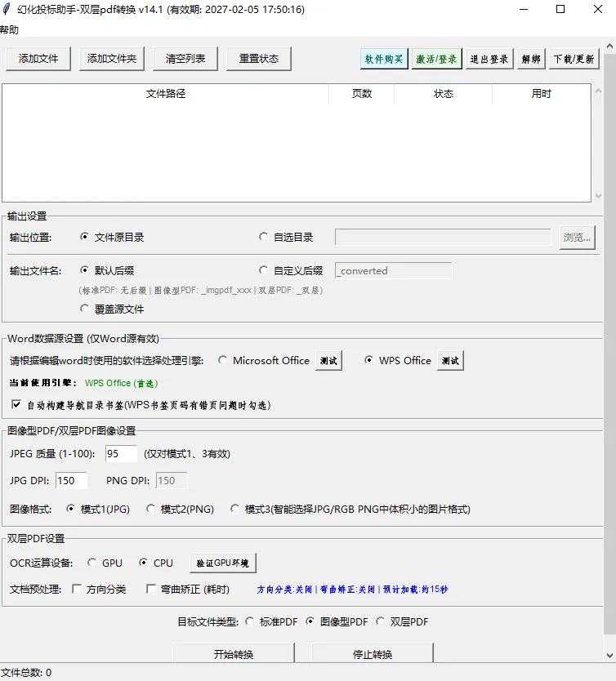Enable the 弯曲矫正 checkbox
The width and height of the screenshot is (616, 681).
coord(151,589)
